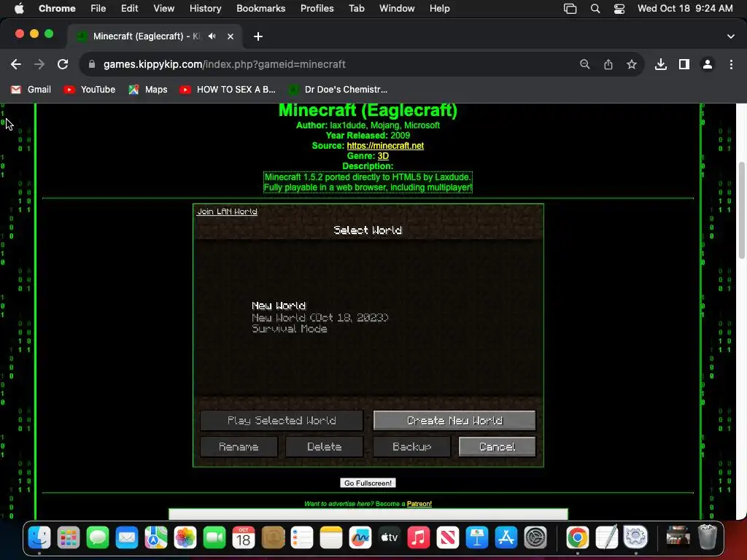Click Create New World button

click(x=454, y=421)
